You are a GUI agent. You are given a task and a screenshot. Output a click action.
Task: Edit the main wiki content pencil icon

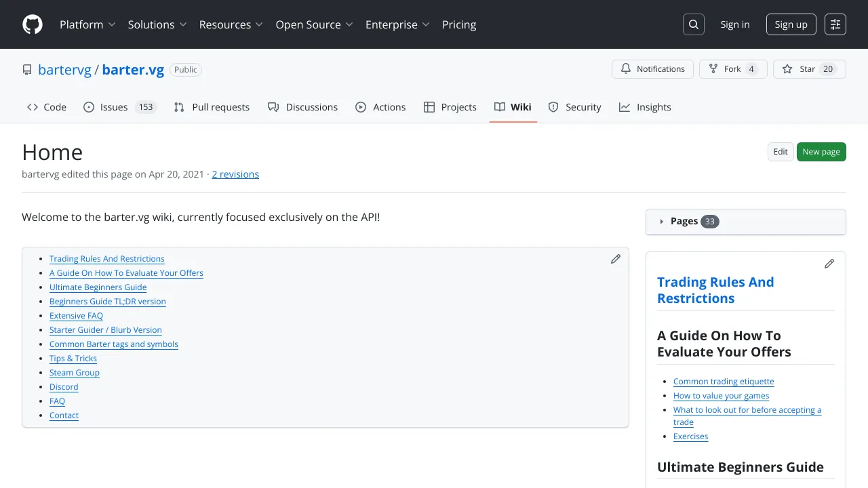pyautogui.click(x=616, y=259)
